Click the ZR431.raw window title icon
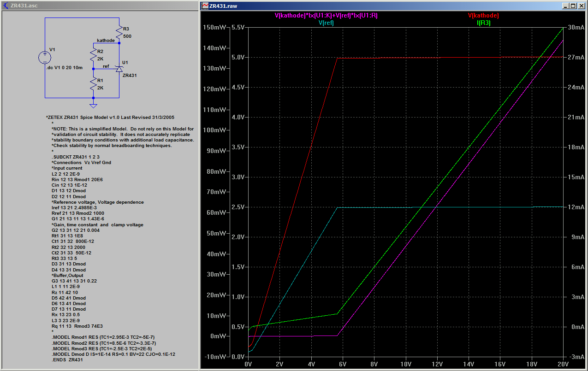588x371 pixels. pos(205,6)
